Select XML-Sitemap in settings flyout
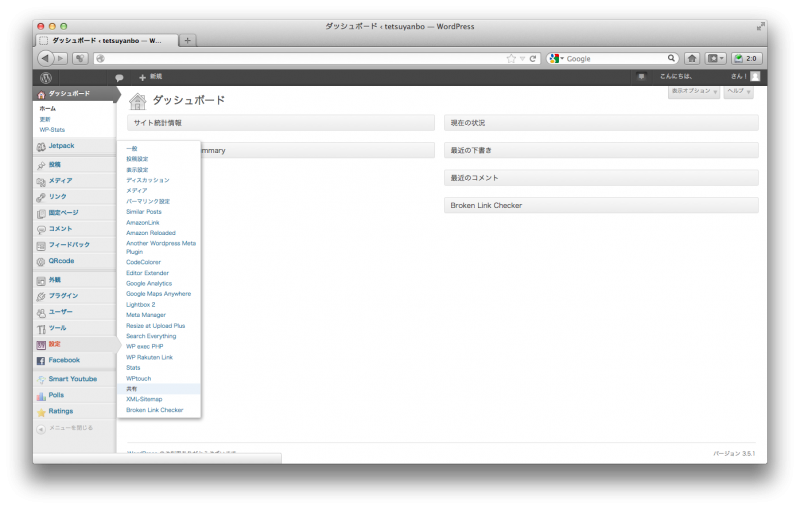Screen dimensions: 800x509 (144, 399)
